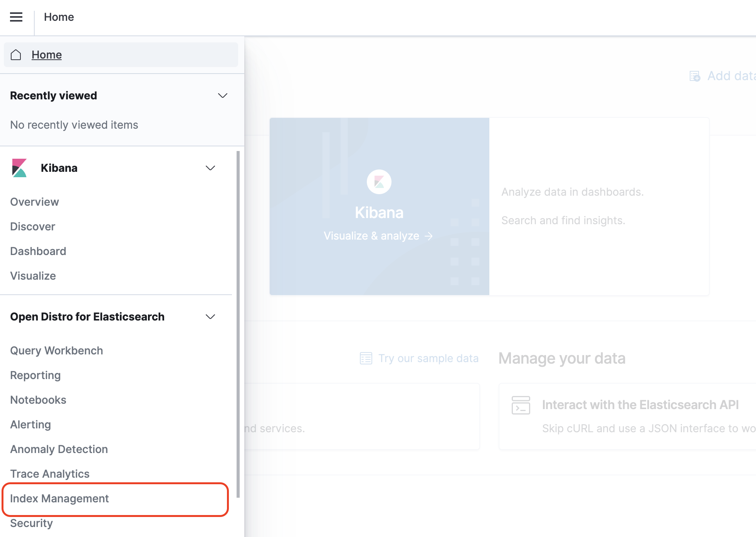Click the Home link in sidebar
756x537 pixels.
click(x=47, y=55)
